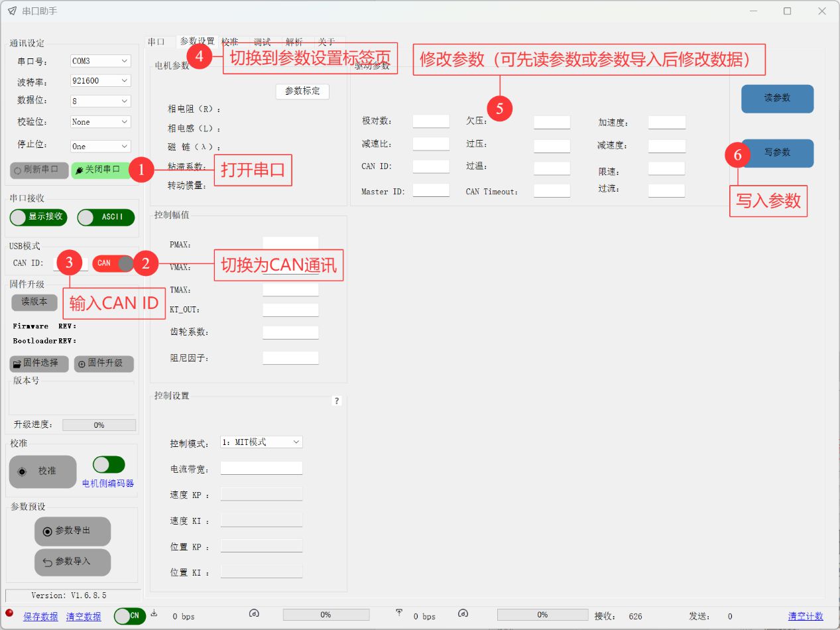The image size is (840, 630).
Task: Click the 读参数 button
Action: pyautogui.click(x=777, y=98)
